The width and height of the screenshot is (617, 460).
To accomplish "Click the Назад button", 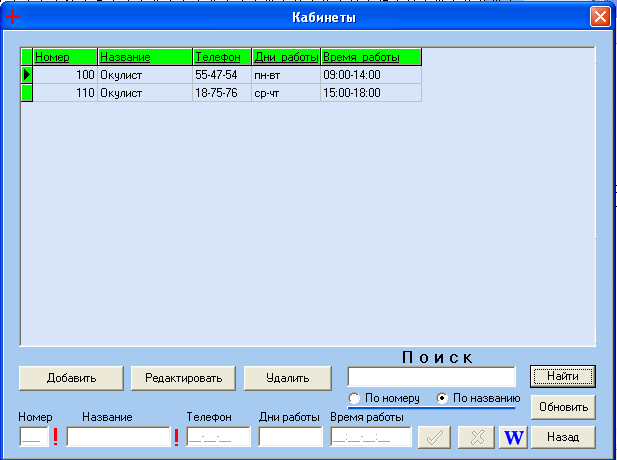I will coord(563,437).
